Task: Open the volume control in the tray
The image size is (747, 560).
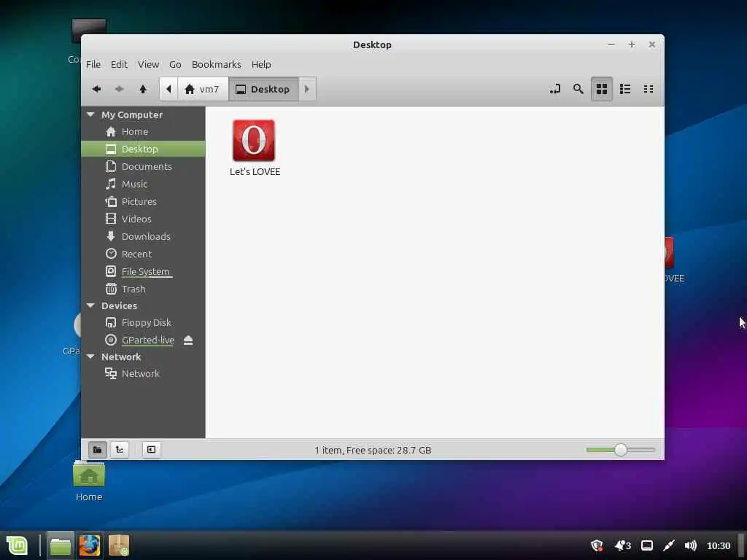Action: pos(690,545)
